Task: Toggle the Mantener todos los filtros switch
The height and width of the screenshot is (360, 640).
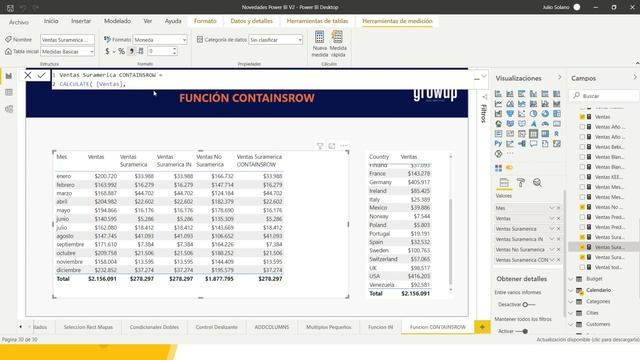Action: 522,331
